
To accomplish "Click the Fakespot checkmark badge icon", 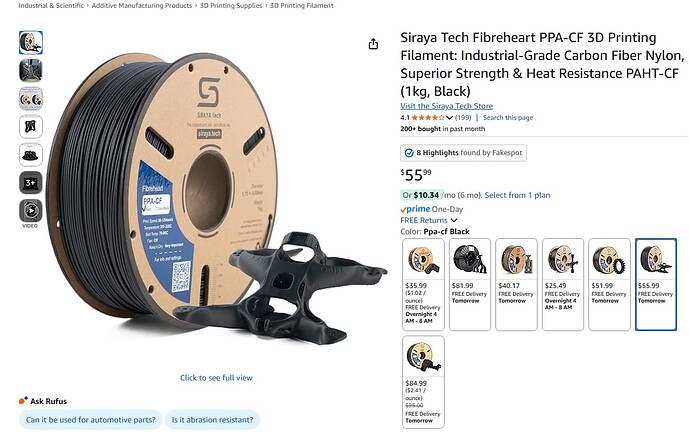I will tap(409, 153).
